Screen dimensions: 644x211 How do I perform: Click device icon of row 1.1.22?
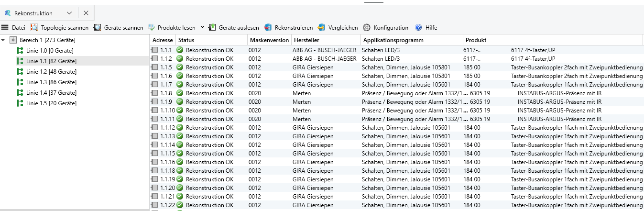tap(154, 205)
